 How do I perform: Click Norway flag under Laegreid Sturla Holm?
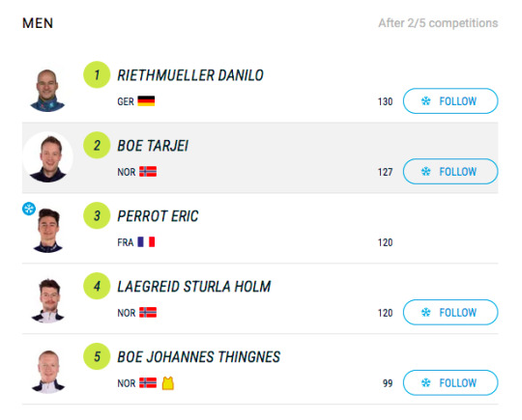click(148, 312)
